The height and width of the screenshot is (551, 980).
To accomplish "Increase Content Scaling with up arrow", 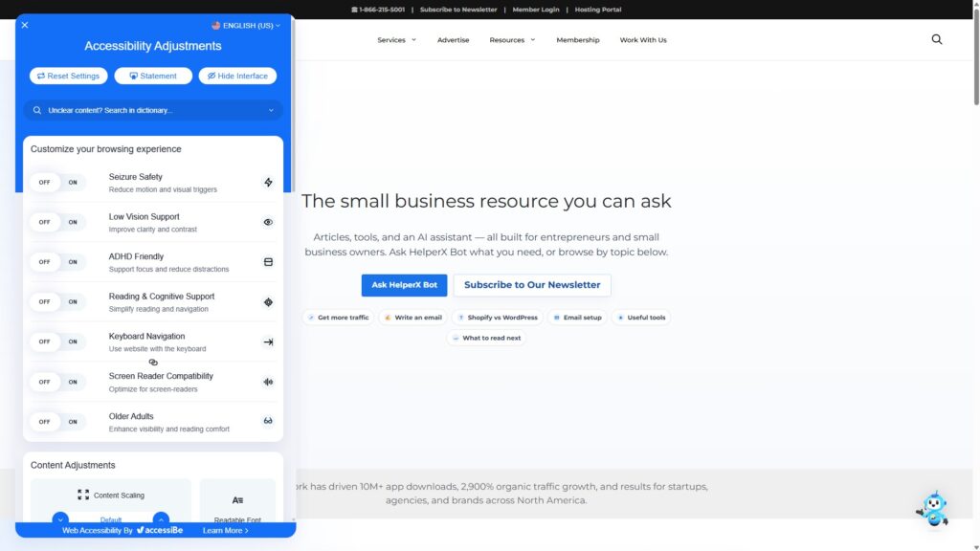I will 161,519.
